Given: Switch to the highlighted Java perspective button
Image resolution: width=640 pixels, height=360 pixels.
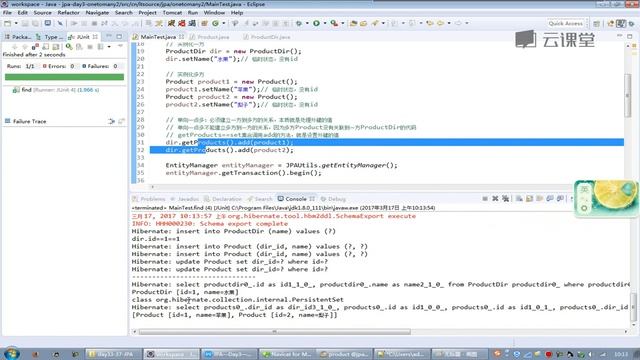Looking at the screenshot, I should point(621,24).
